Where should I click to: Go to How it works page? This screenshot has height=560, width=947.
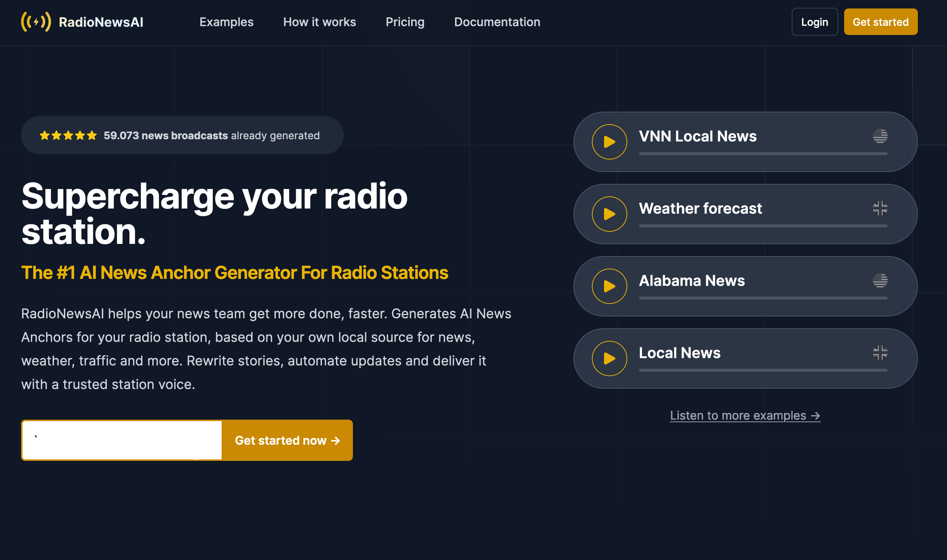pos(319,22)
